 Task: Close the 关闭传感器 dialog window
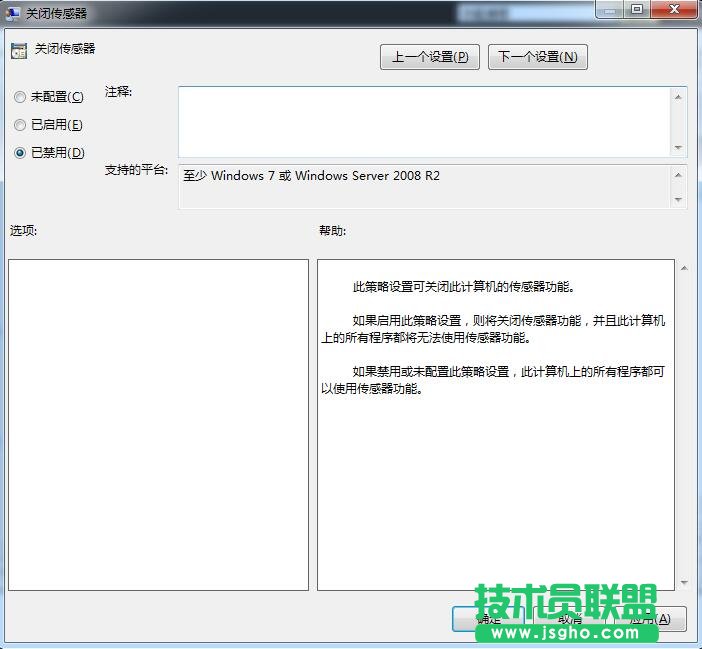tap(674, 9)
